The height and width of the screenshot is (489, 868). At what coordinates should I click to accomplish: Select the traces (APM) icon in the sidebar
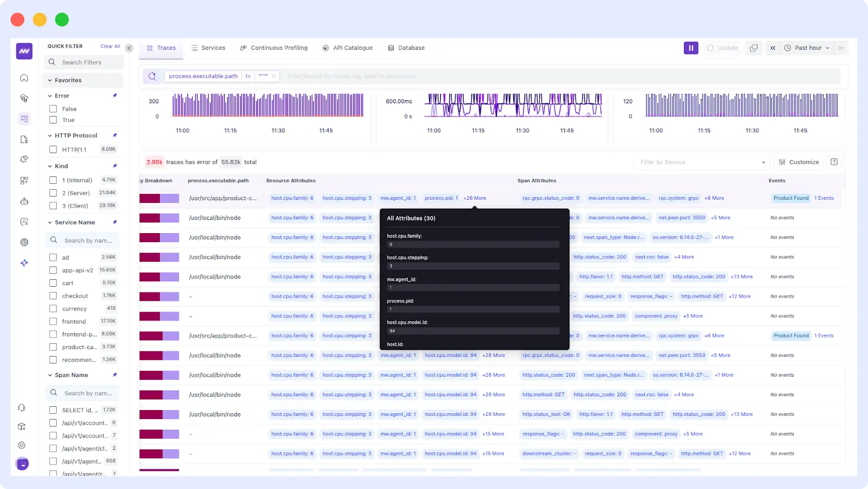[x=24, y=119]
